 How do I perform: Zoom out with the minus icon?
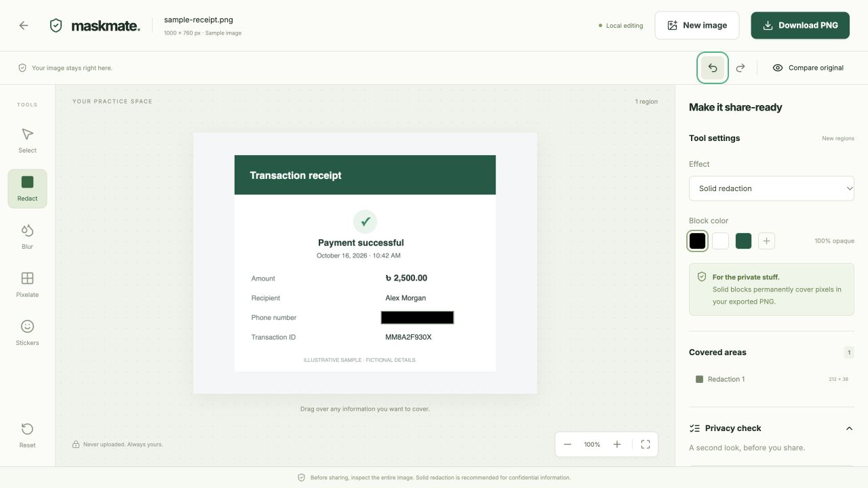click(568, 445)
